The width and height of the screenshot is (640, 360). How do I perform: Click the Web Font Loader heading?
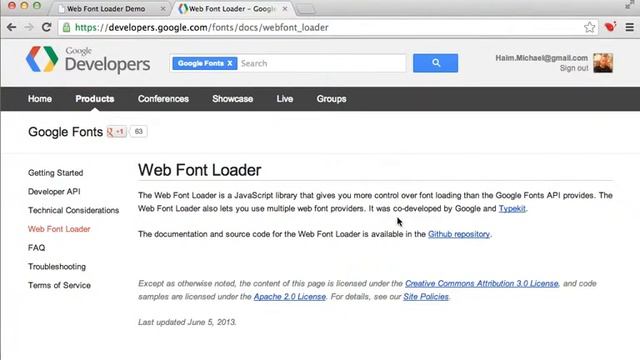(x=200, y=170)
